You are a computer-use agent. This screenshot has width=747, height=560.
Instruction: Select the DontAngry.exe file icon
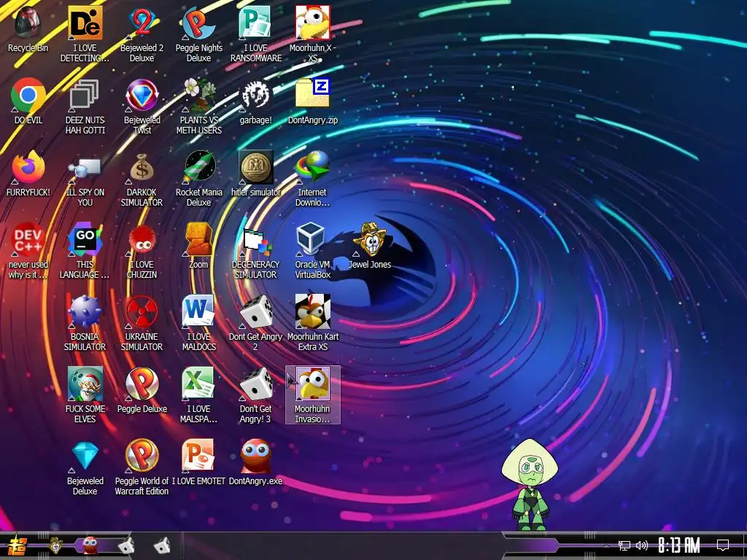pyautogui.click(x=256, y=462)
